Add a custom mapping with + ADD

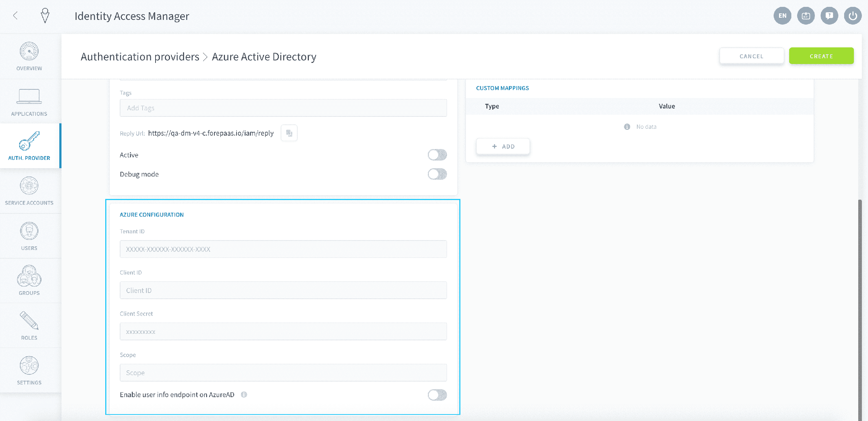coord(503,146)
